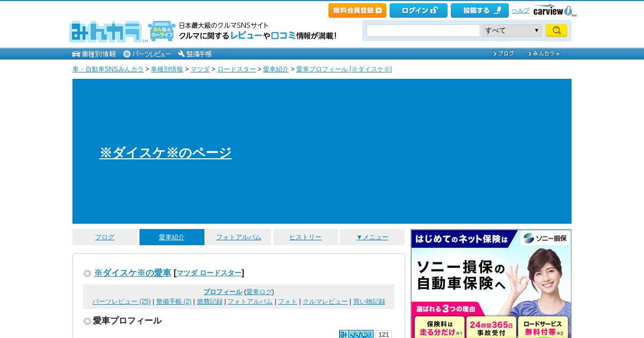
Task: Click the みんカラ site logo
Action: tap(105, 32)
